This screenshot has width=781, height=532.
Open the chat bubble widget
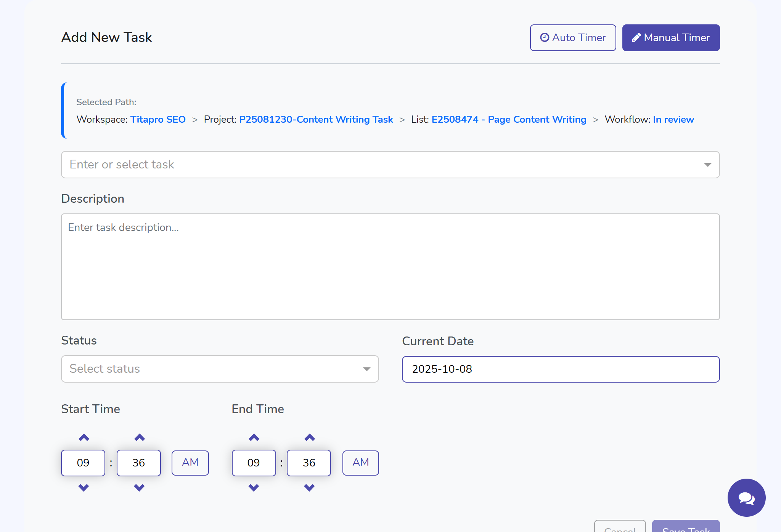pyautogui.click(x=746, y=498)
